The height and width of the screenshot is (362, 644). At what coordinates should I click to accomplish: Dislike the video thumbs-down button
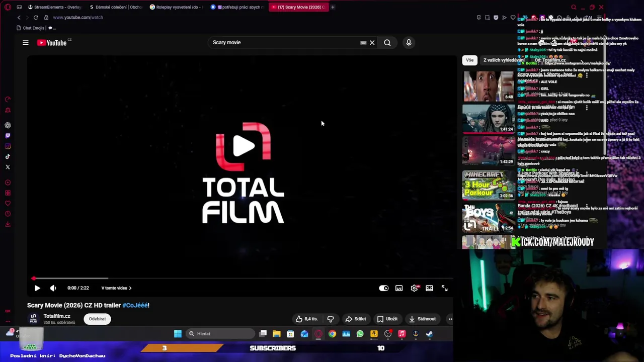point(331,319)
